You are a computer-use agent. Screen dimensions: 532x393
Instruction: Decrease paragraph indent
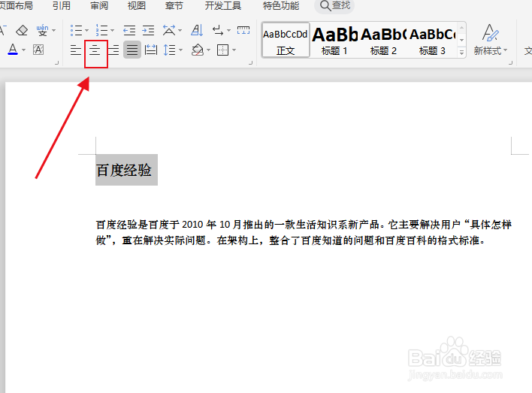[x=129, y=30]
